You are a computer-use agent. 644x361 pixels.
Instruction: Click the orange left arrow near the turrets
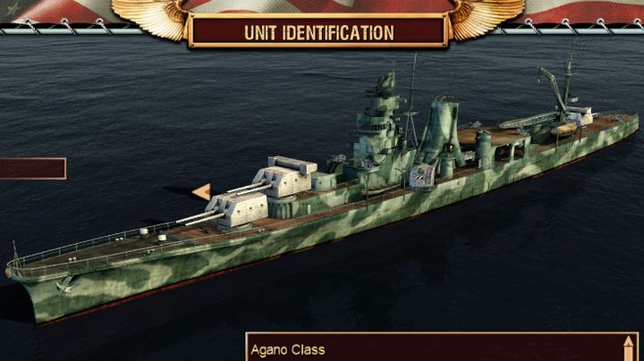202,191
